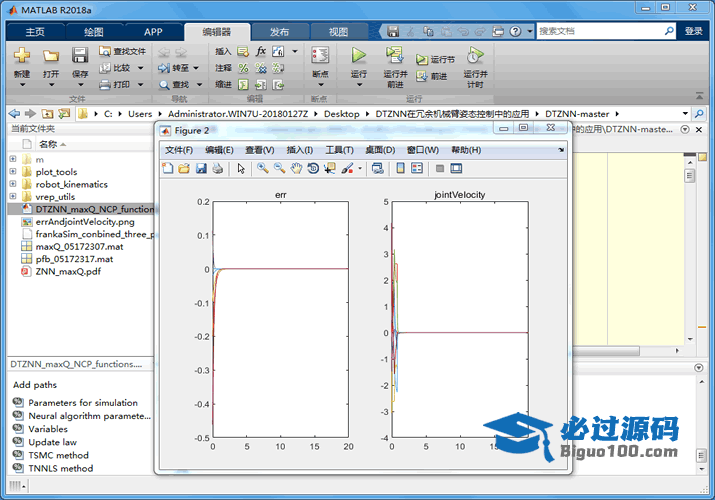
Task: Click New Figure icon in Figure 2 toolbar
Action: click(167, 168)
